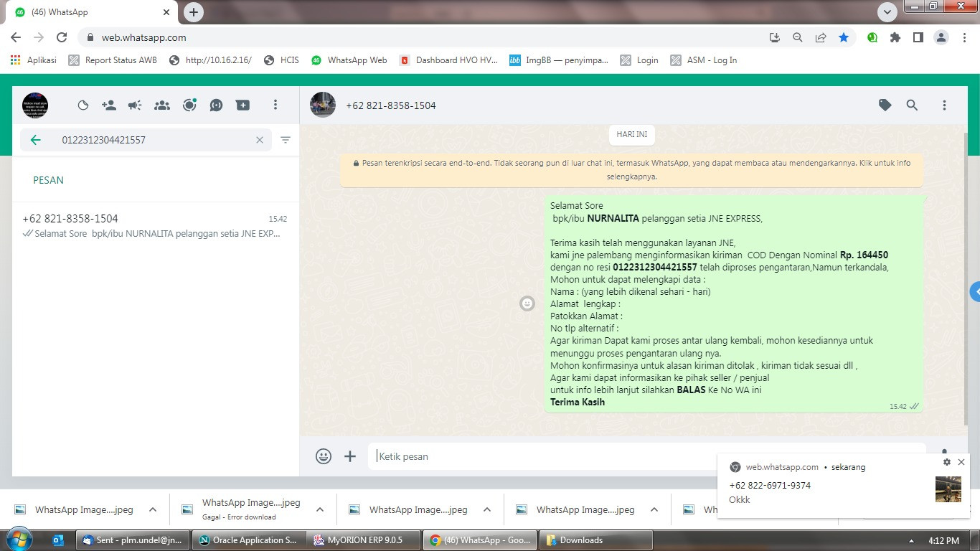Image resolution: width=980 pixels, height=551 pixels.
Task: Open the notification settings gear icon
Action: (x=947, y=462)
